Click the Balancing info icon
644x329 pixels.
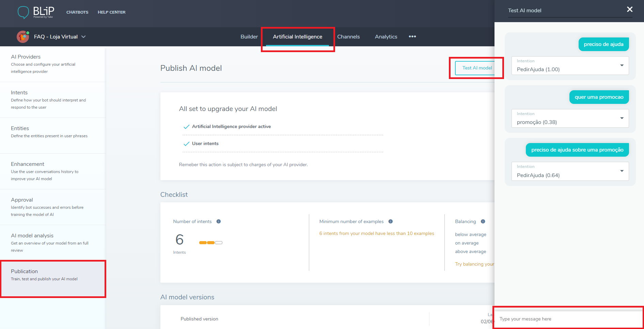point(483,221)
